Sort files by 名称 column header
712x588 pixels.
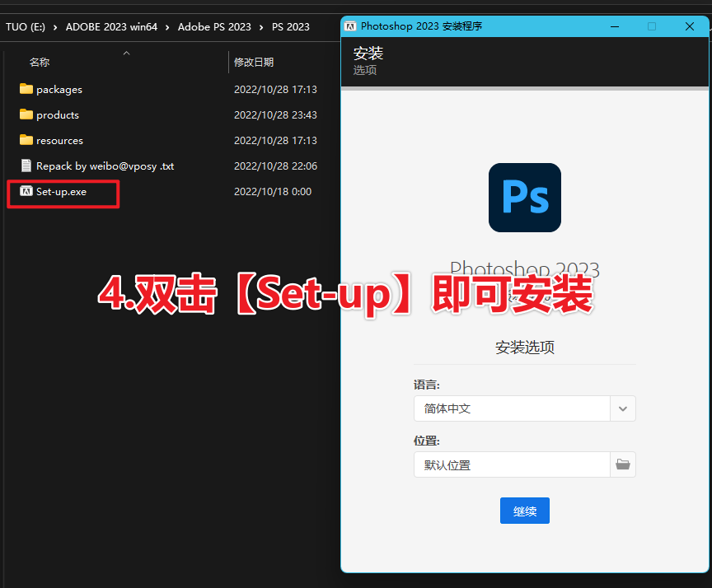40,62
